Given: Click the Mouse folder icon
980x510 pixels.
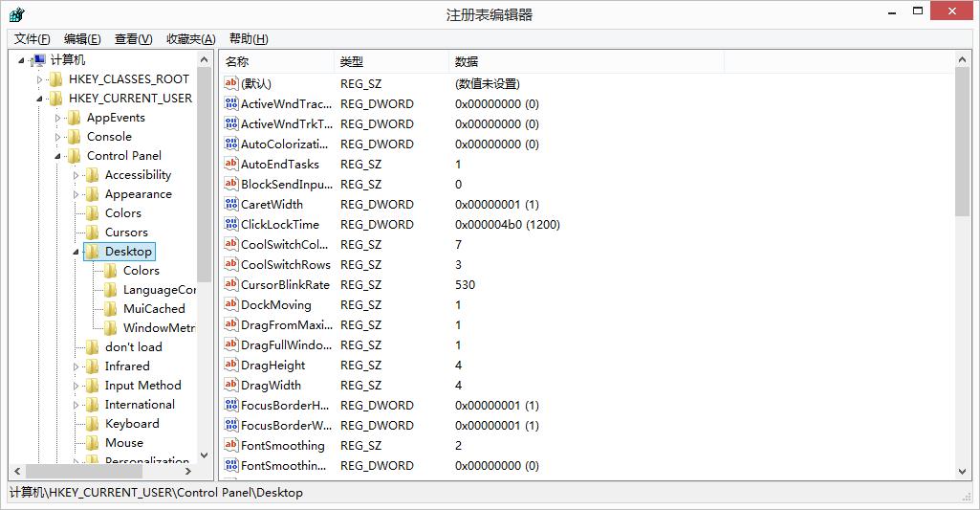Looking at the screenshot, I should tap(93, 443).
